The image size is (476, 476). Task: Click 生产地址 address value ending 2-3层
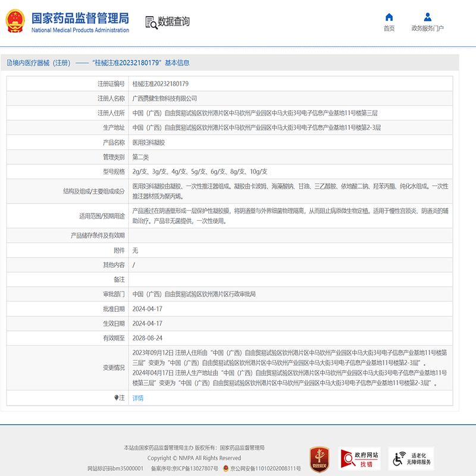click(256, 127)
